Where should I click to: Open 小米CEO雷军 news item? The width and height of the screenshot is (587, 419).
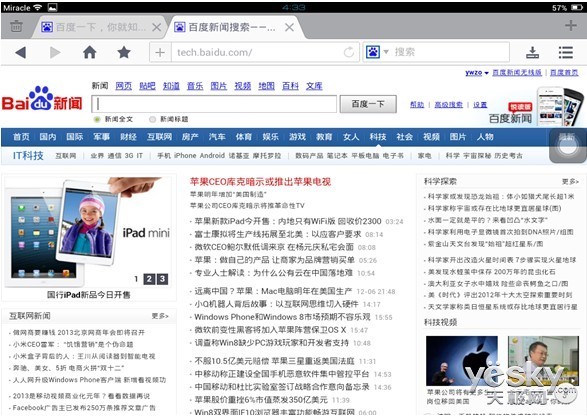point(73,344)
